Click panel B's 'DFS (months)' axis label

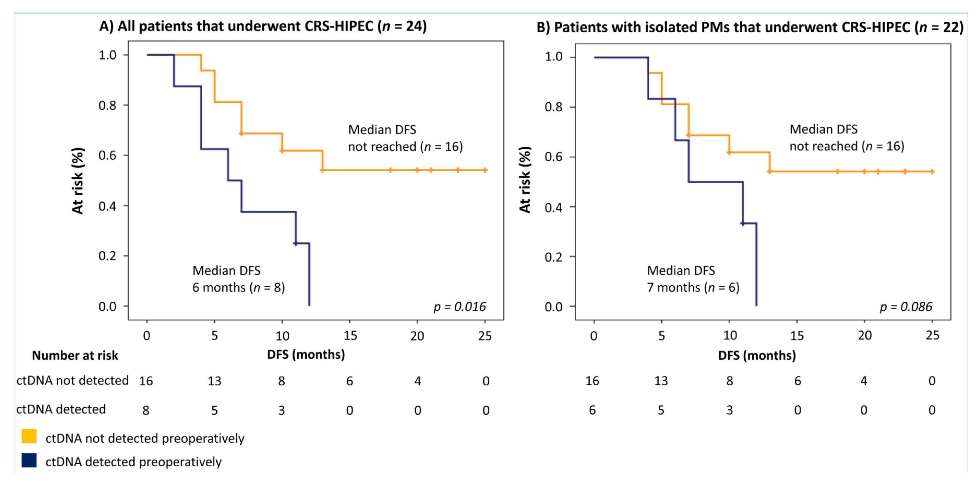pyautogui.click(x=757, y=355)
